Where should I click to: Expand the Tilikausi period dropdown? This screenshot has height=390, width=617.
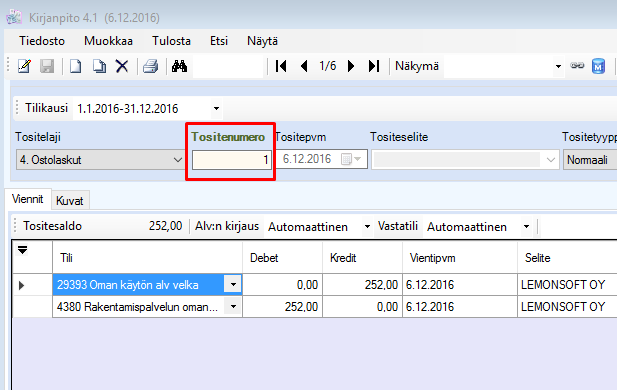pyautogui.click(x=216, y=108)
